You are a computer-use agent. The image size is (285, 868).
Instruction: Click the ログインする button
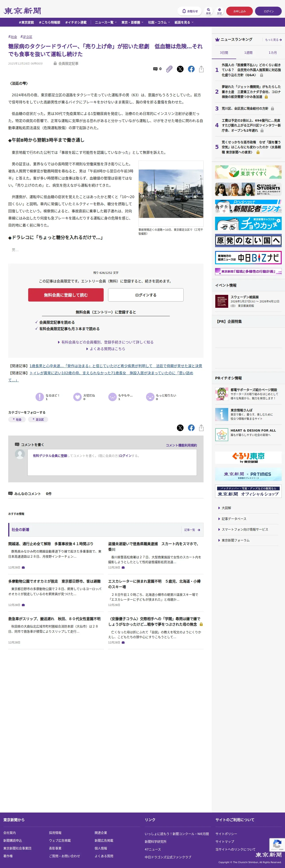pos(146,295)
